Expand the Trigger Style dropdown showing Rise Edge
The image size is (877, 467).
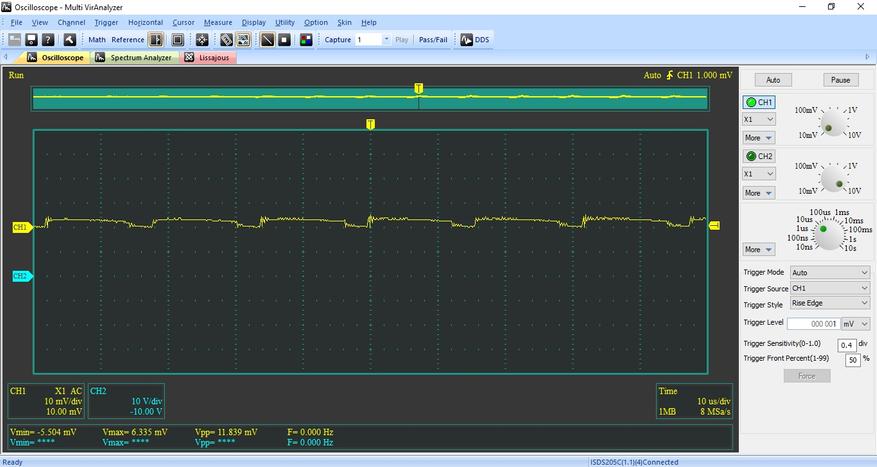(x=829, y=303)
